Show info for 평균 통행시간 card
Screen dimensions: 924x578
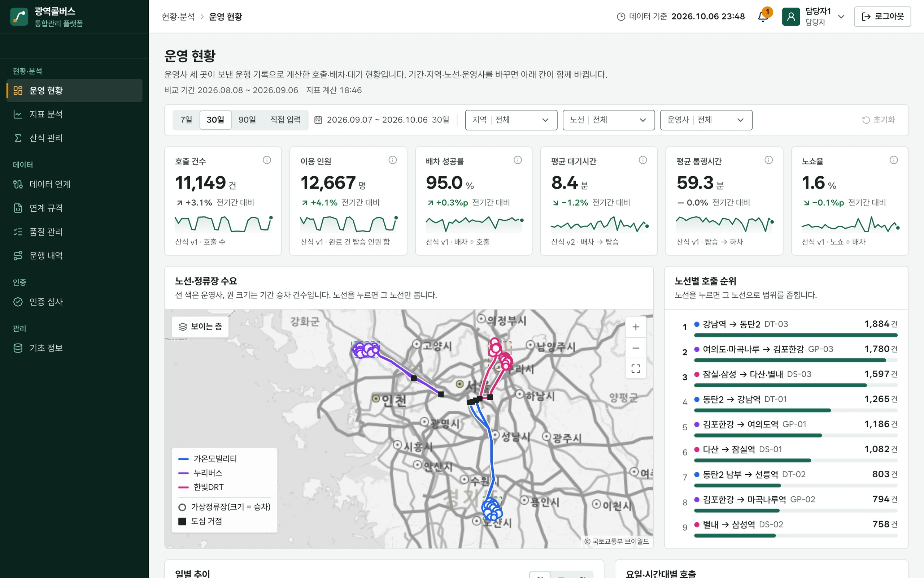[768, 160]
